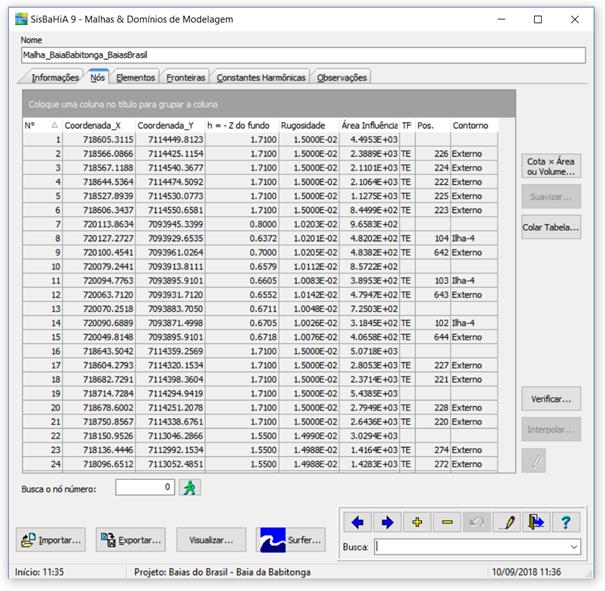Go to previous record with left arrow

tap(357, 522)
